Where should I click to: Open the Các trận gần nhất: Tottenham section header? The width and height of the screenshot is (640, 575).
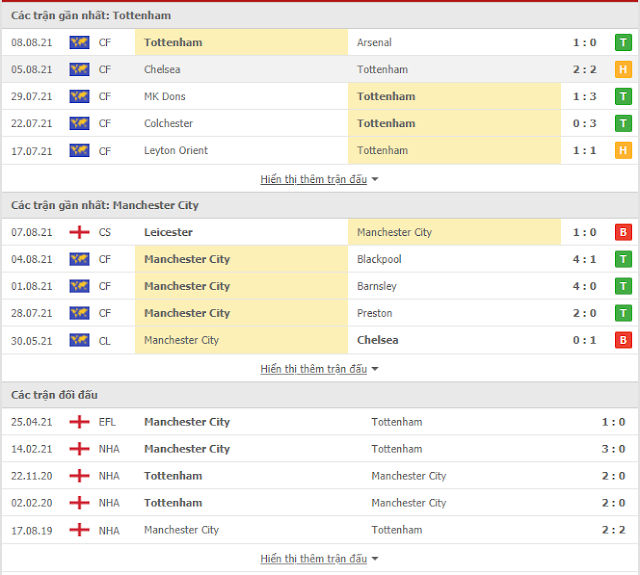pyautogui.click(x=91, y=16)
